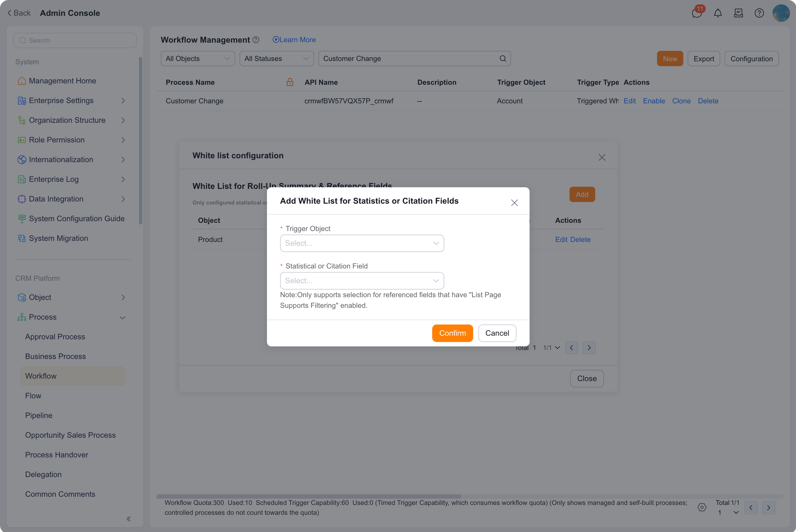The image size is (796, 532).
Task: Click the help question mark icon in header
Action: pos(759,13)
